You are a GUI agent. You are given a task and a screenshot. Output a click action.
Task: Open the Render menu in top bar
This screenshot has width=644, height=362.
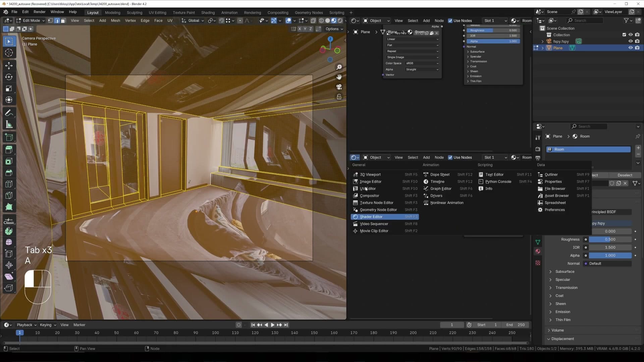tap(40, 12)
